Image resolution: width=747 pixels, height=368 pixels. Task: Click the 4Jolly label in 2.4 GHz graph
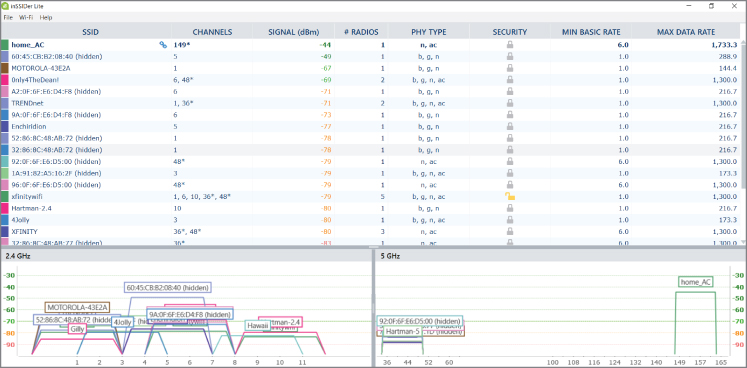coord(122,322)
